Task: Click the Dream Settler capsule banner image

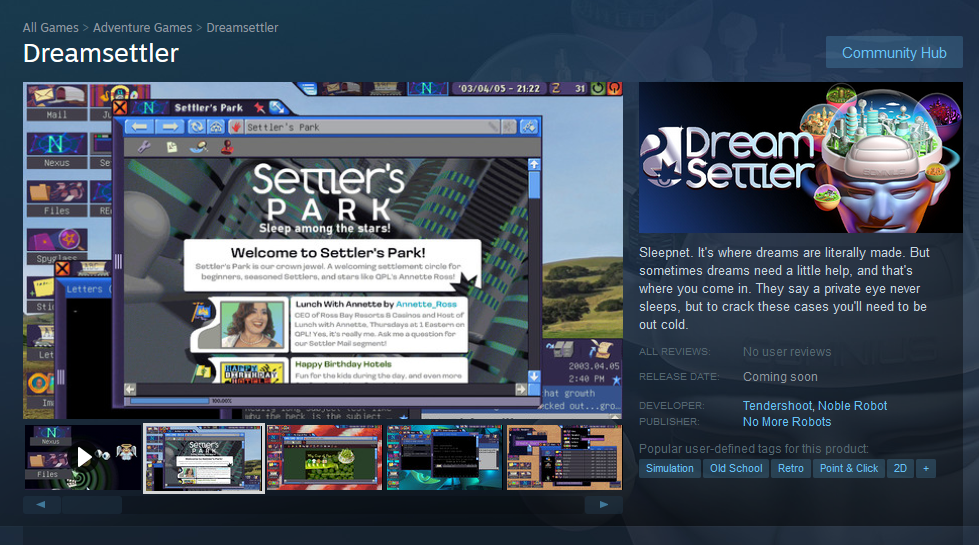Action: pyautogui.click(x=800, y=157)
